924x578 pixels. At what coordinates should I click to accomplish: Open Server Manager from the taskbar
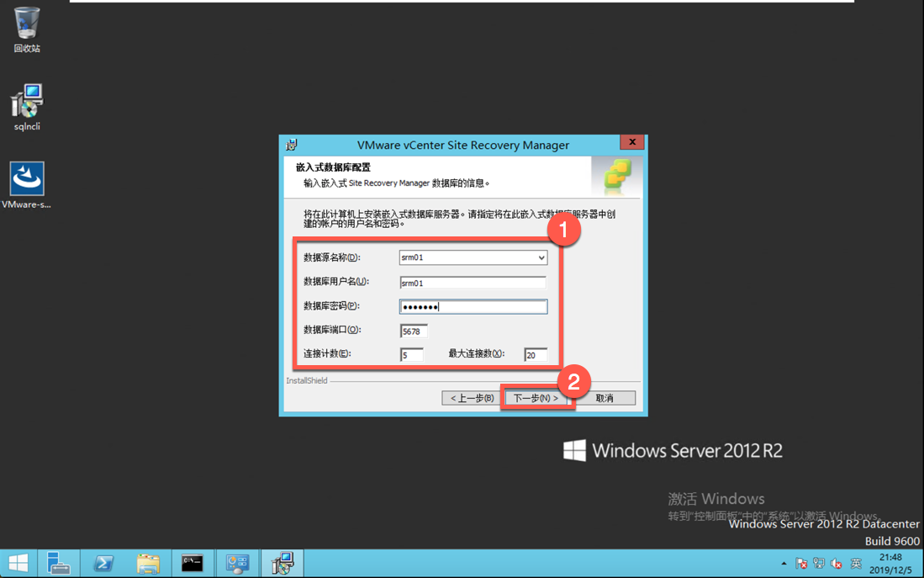[x=58, y=563]
